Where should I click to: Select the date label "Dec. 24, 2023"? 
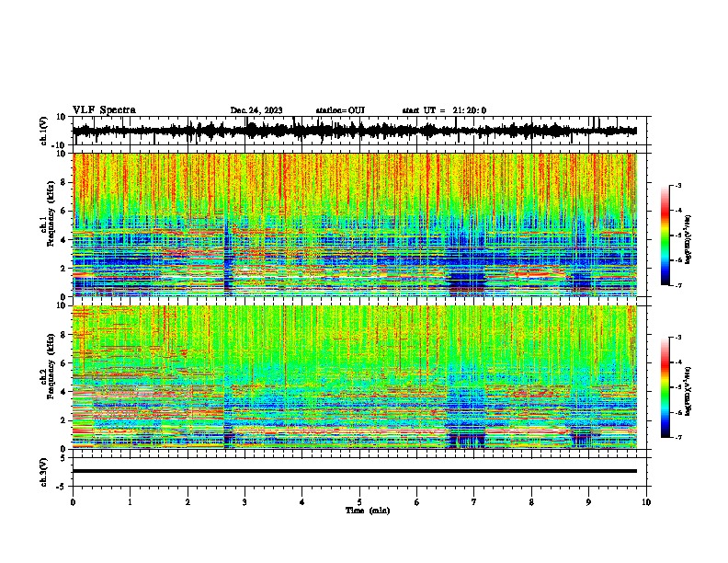click(256, 110)
